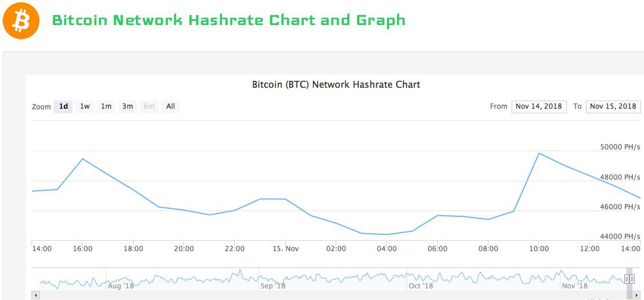
Task: Edit the To date field
Action: coord(613,106)
